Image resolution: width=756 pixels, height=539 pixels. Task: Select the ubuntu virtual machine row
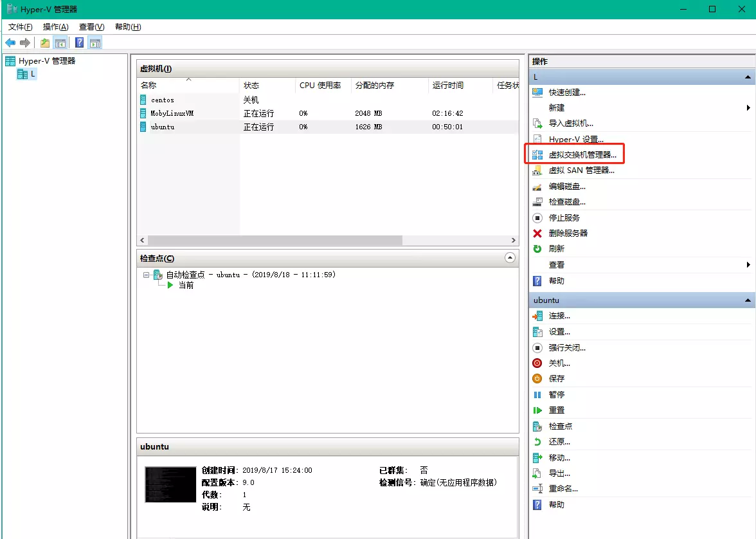328,127
